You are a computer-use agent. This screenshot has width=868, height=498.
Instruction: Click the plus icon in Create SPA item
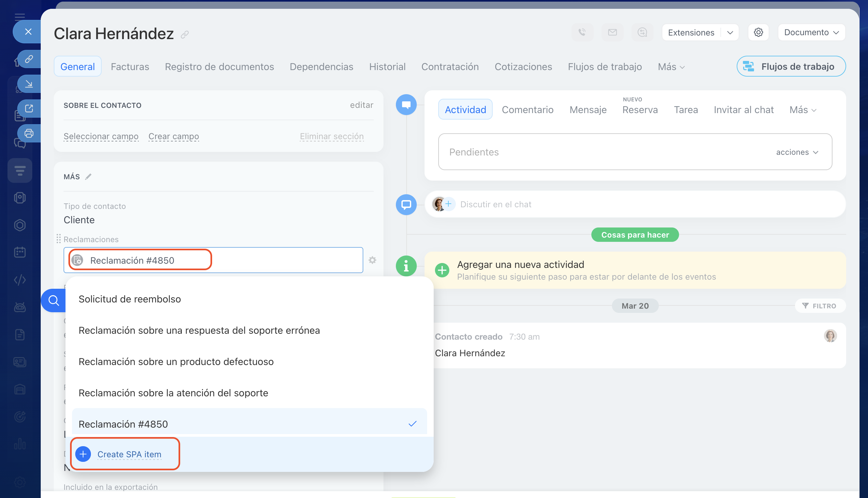click(83, 454)
